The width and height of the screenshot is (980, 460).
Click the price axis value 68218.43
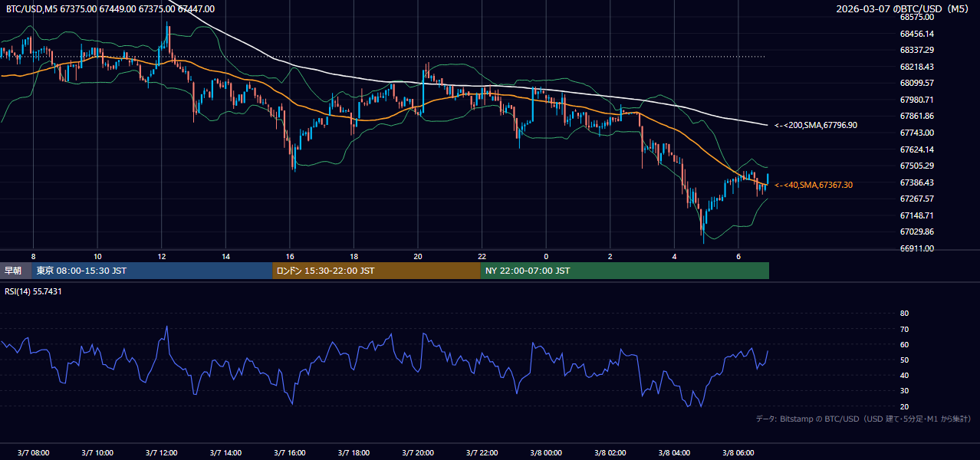tap(916, 67)
